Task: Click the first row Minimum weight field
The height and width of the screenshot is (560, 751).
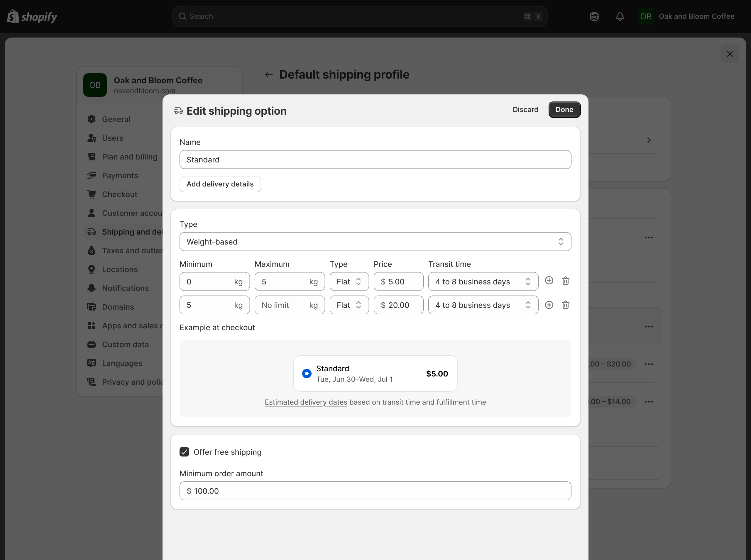Action: (x=214, y=281)
